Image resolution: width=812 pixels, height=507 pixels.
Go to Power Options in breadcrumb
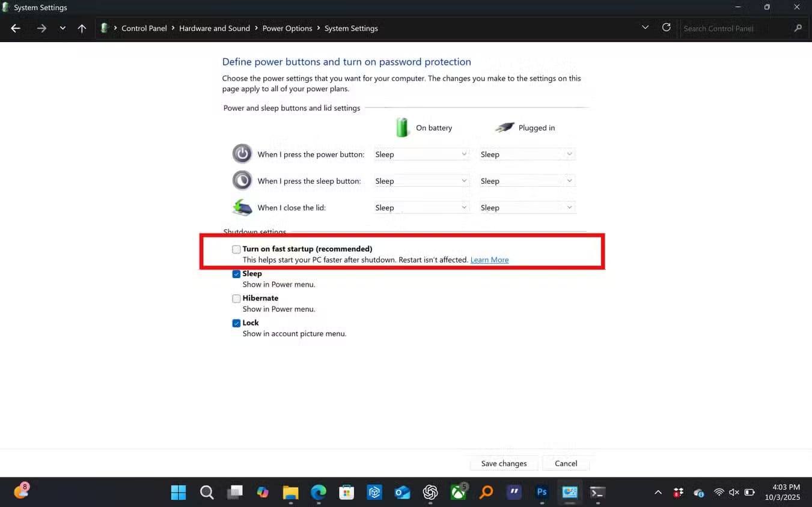(x=287, y=28)
